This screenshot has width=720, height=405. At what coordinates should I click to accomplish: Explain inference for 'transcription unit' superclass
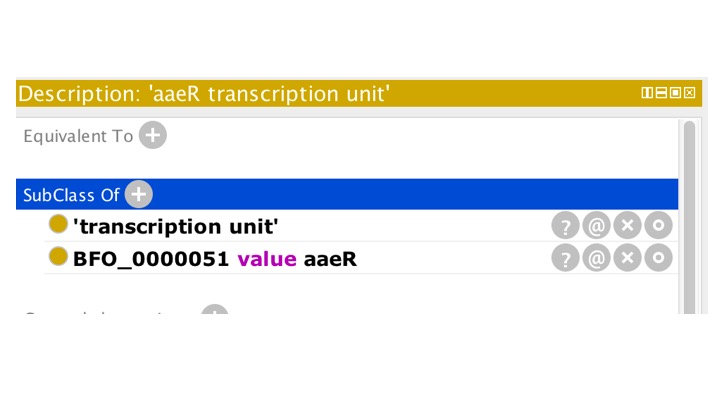click(565, 226)
